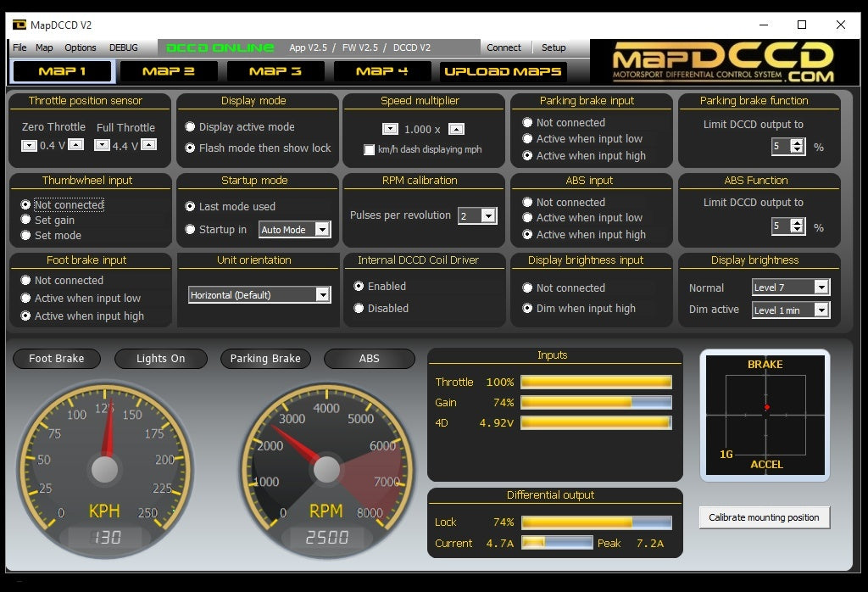Image resolution: width=868 pixels, height=592 pixels.
Task: Decrease the Zero Throttle voltage arrow
Action: click(29, 146)
